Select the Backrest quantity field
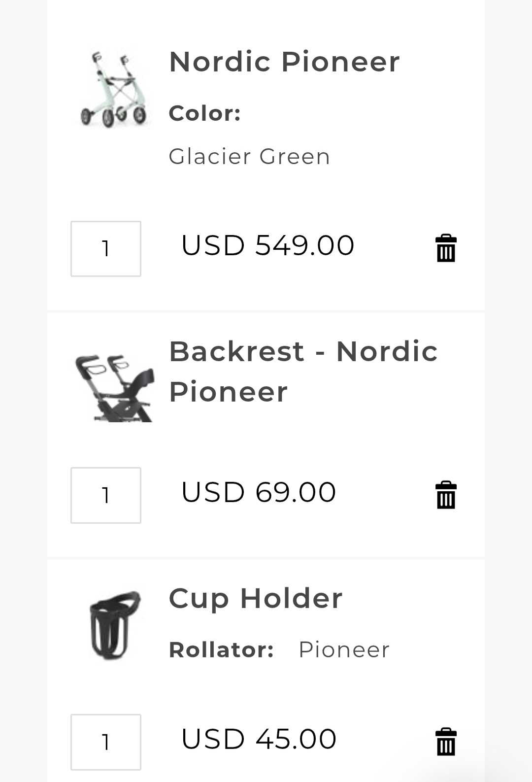The width and height of the screenshot is (532, 782). point(106,495)
